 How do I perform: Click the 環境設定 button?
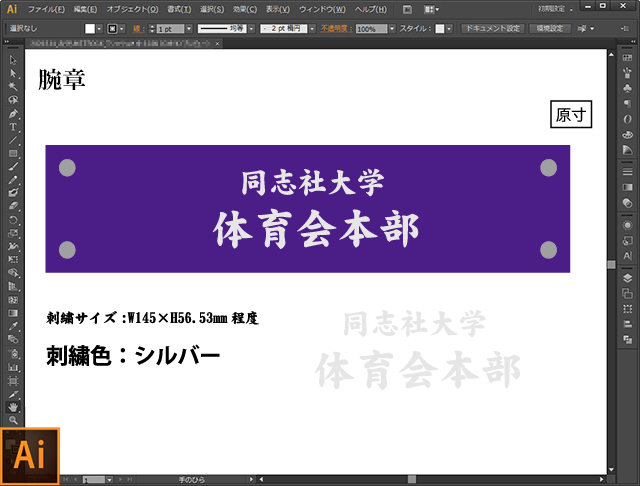click(x=549, y=29)
